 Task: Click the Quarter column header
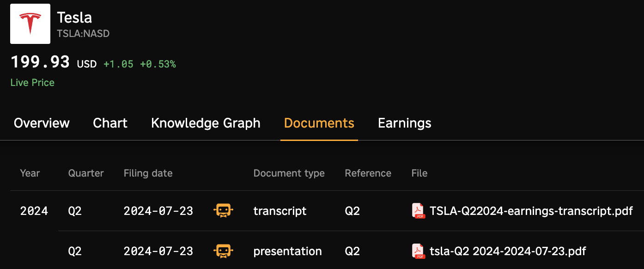86,173
